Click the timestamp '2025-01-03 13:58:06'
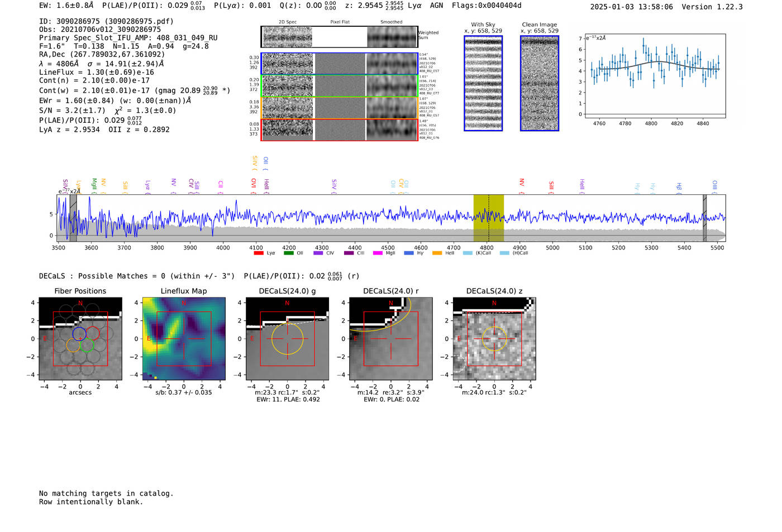 coord(632,7)
